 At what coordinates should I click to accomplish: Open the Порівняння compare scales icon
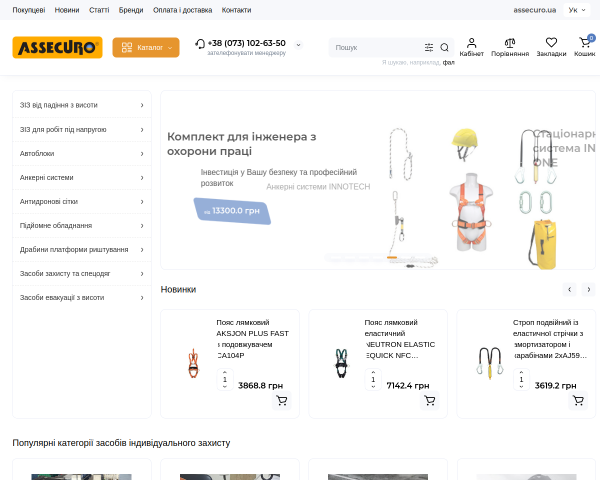(510, 42)
